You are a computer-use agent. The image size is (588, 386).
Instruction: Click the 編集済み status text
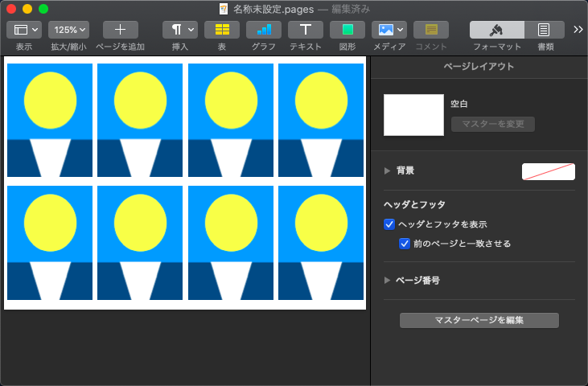point(351,9)
